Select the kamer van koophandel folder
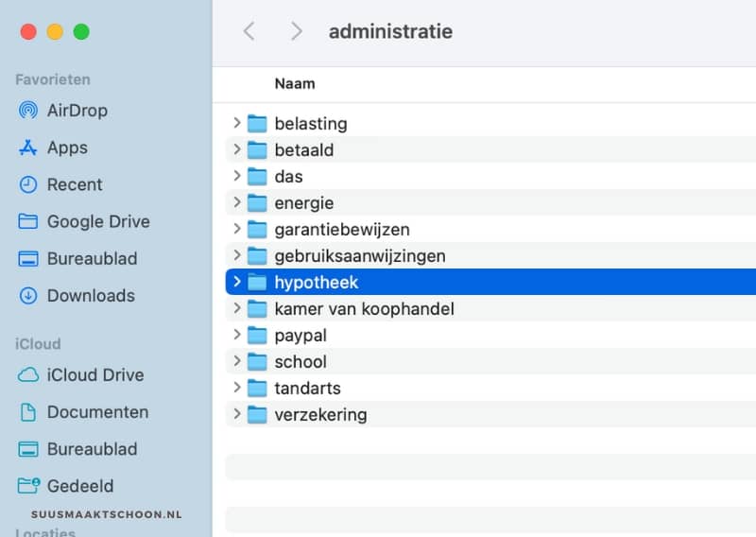The width and height of the screenshot is (756, 537). (364, 308)
